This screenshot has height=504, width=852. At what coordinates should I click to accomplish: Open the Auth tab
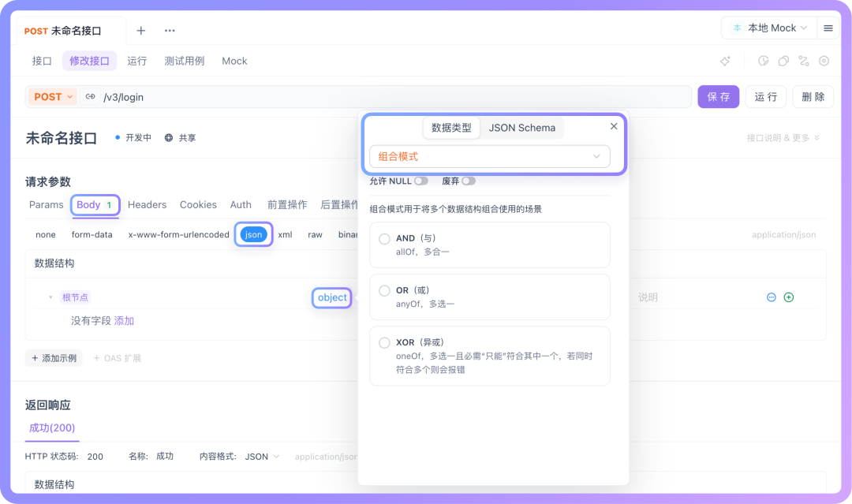coord(241,205)
